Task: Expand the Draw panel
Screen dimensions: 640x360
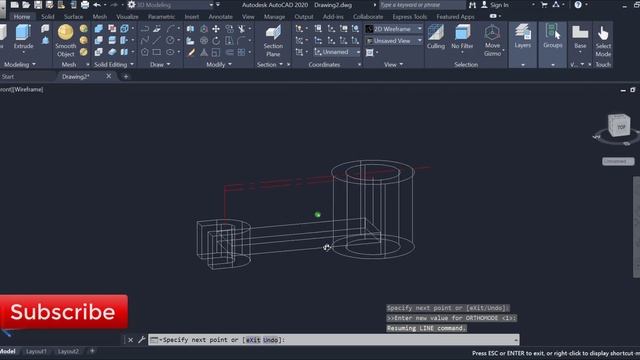Action: tap(160, 64)
